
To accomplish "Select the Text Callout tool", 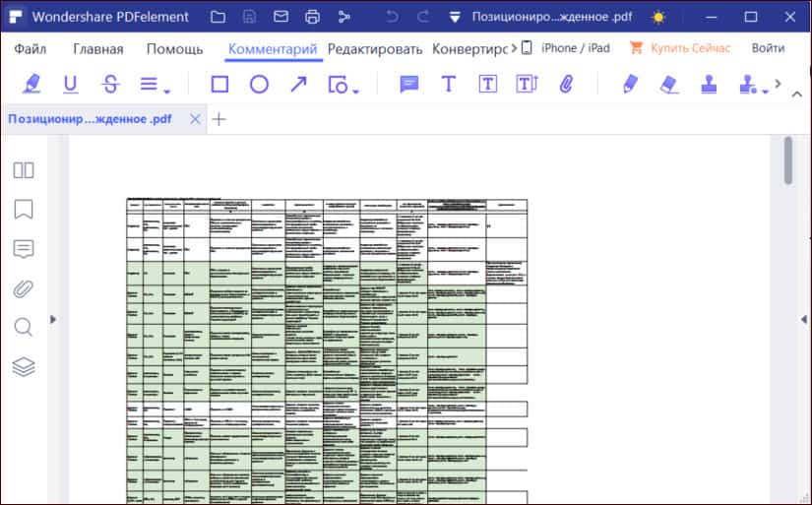I will pyautogui.click(x=528, y=84).
